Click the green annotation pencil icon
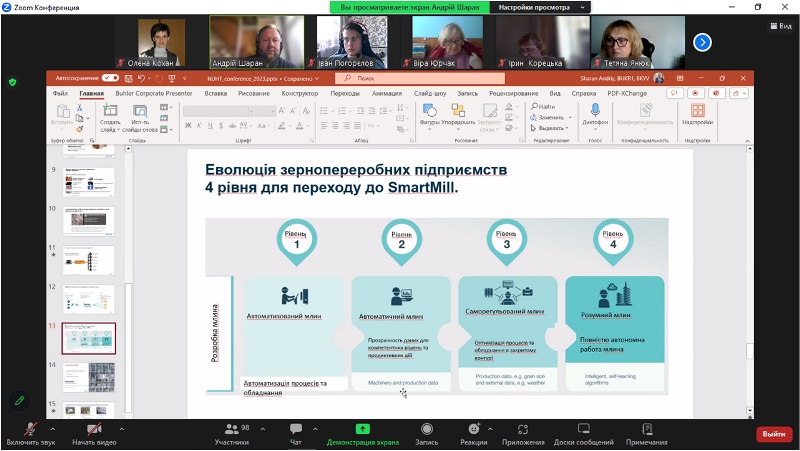Viewport: 800px width, 451px height. 19,400
